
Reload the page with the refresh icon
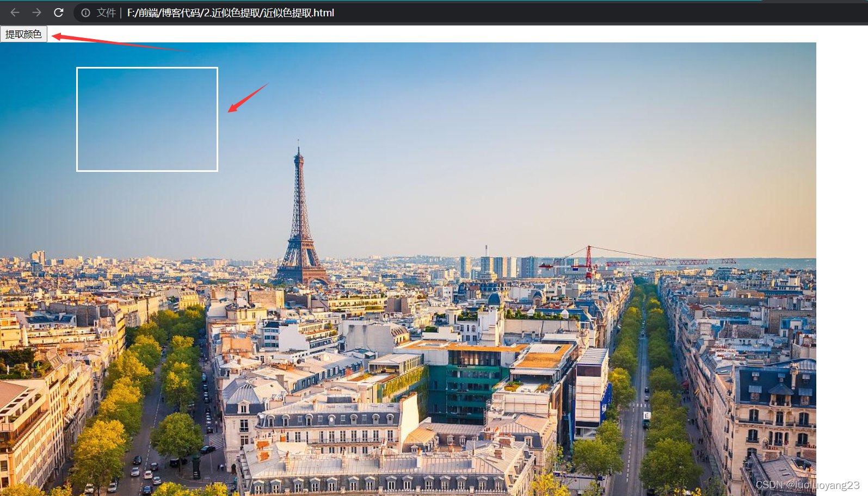click(59, 13)
